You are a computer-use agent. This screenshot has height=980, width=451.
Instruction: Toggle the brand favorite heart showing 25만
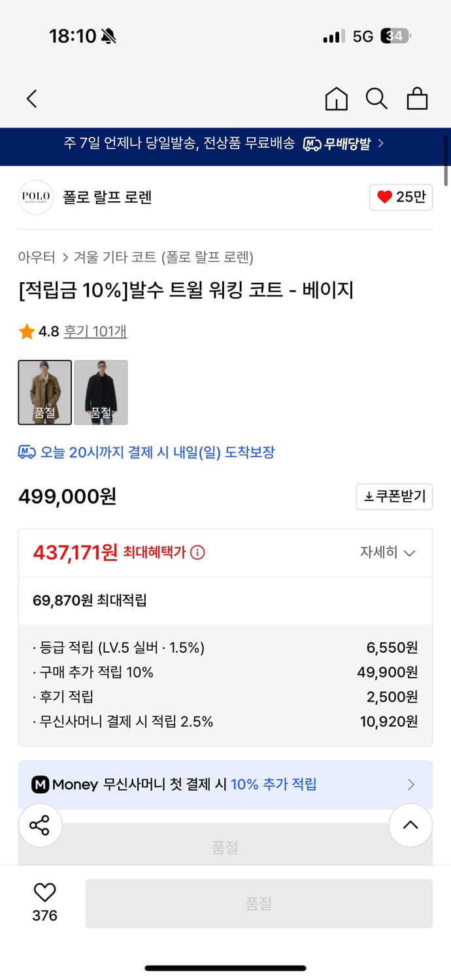400,197
